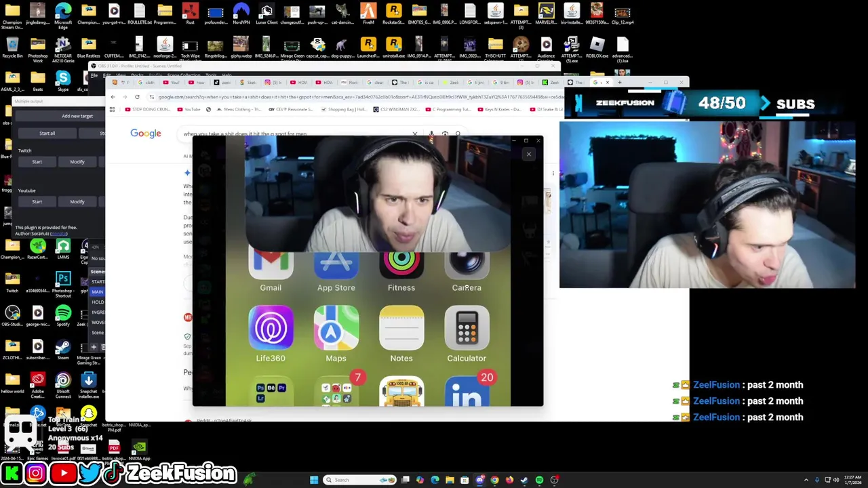The height and width of the screenshot is (488, 868).
Task: Select the Steam desktop shortcut
Action: click(x=63, y=350)
